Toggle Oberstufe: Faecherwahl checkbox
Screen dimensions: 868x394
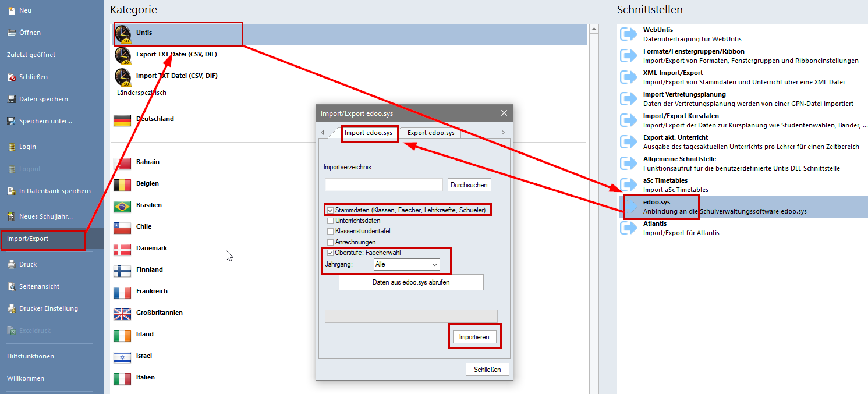331,253
